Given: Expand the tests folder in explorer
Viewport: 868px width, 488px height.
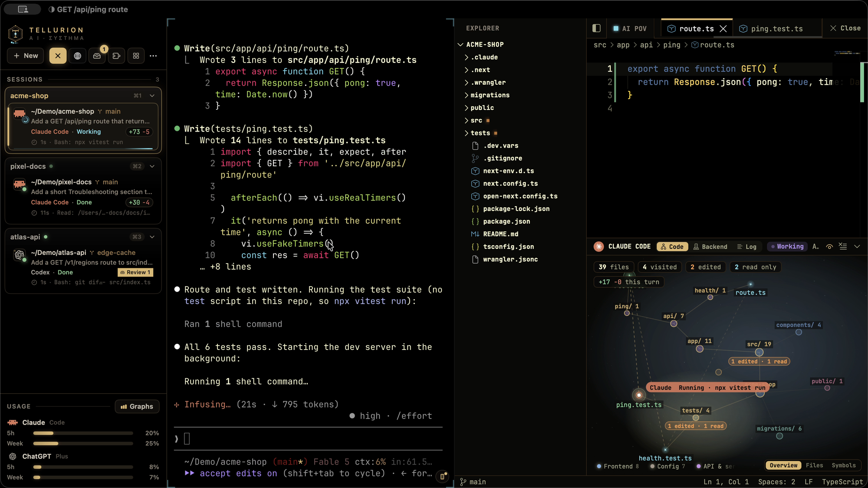Looking at the screenshot, I should click(480, 133).
